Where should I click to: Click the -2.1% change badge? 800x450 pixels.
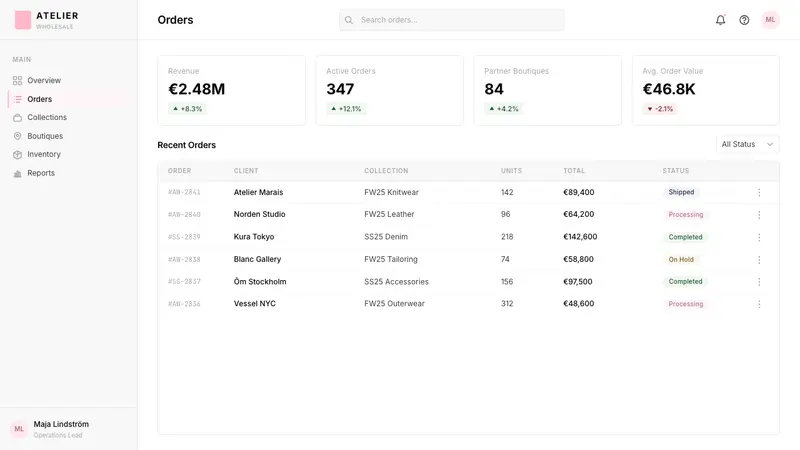coord(660,109)
